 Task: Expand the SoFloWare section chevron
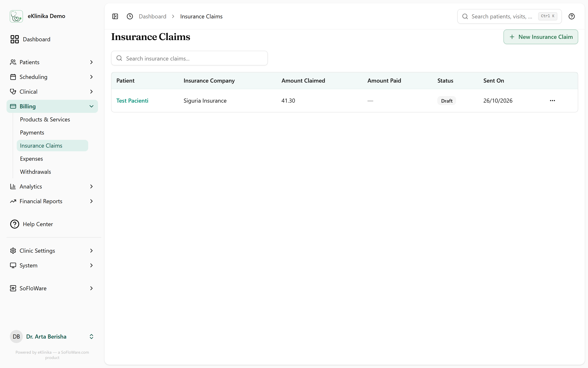pyautogui.click(x=91, y=288)
